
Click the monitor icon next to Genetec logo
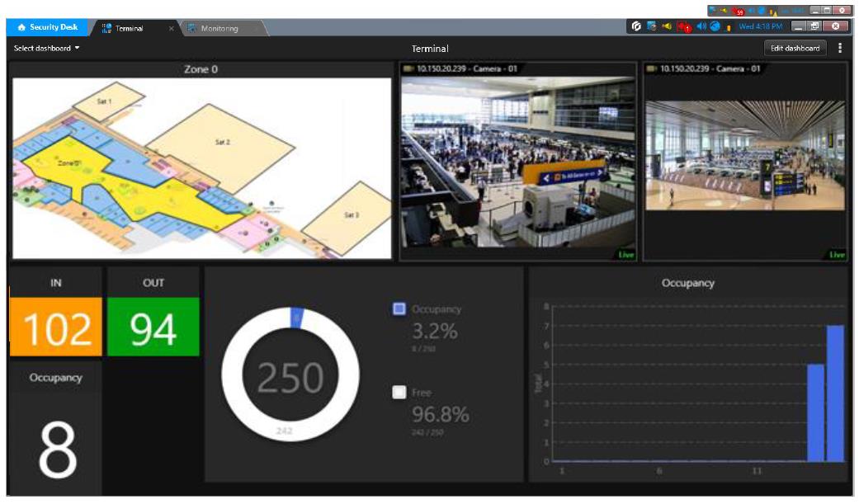[x=652, y=26]
